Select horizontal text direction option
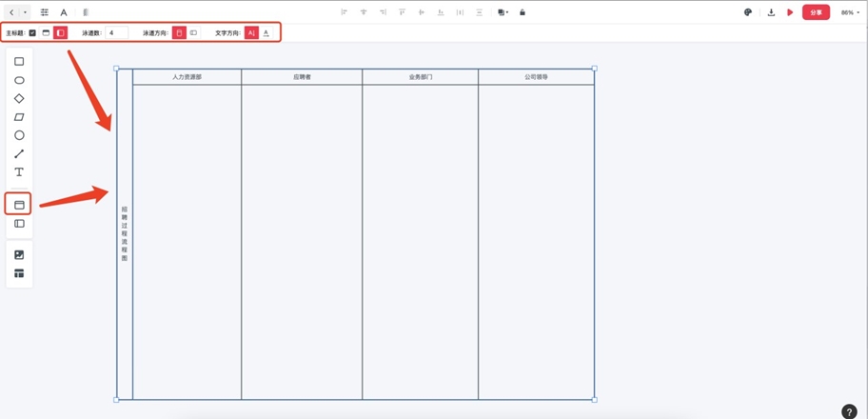Image resolution: width=868 pixels, height=419 pixels. [266, 32]
